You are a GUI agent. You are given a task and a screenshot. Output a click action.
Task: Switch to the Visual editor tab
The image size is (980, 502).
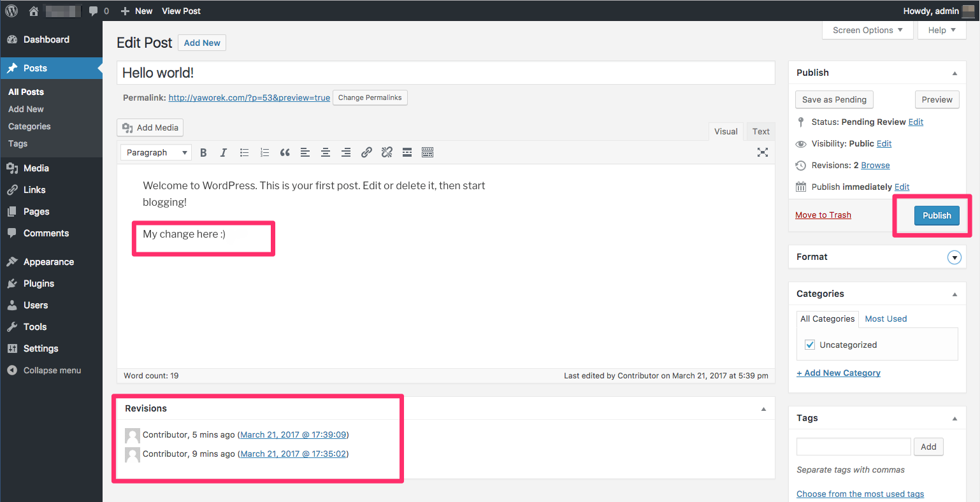[x=726, y=131]
